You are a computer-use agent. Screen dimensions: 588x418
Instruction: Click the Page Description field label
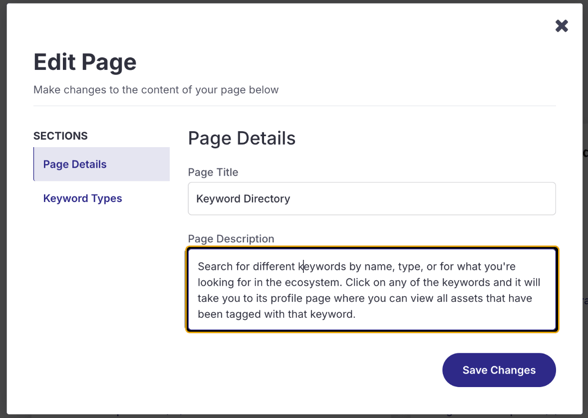231,239
